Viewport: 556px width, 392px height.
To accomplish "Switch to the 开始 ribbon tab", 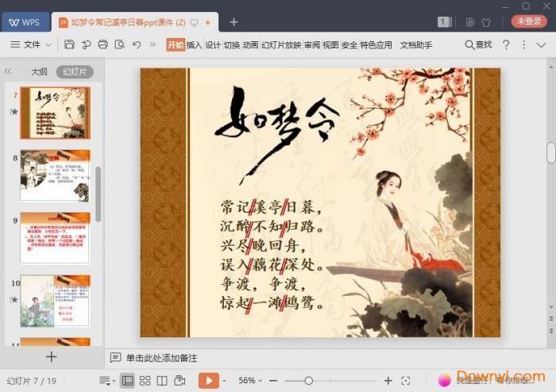I will [176, 45].
